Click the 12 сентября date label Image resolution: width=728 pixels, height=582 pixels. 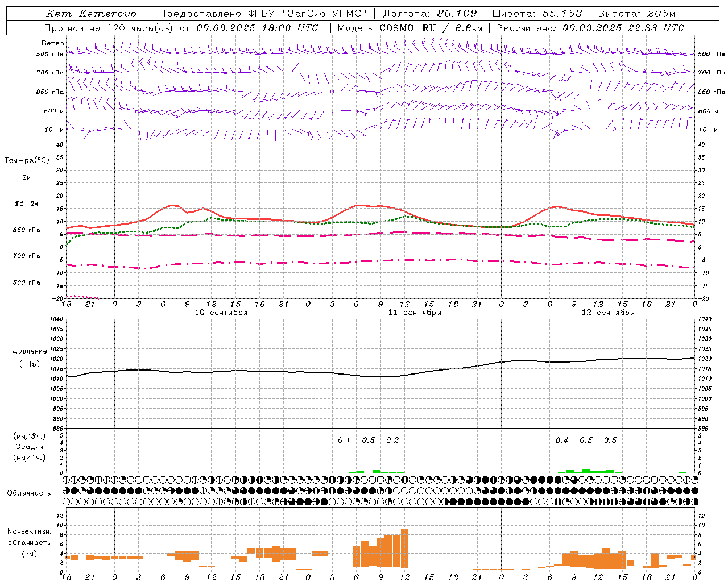(x=608, y=312)
